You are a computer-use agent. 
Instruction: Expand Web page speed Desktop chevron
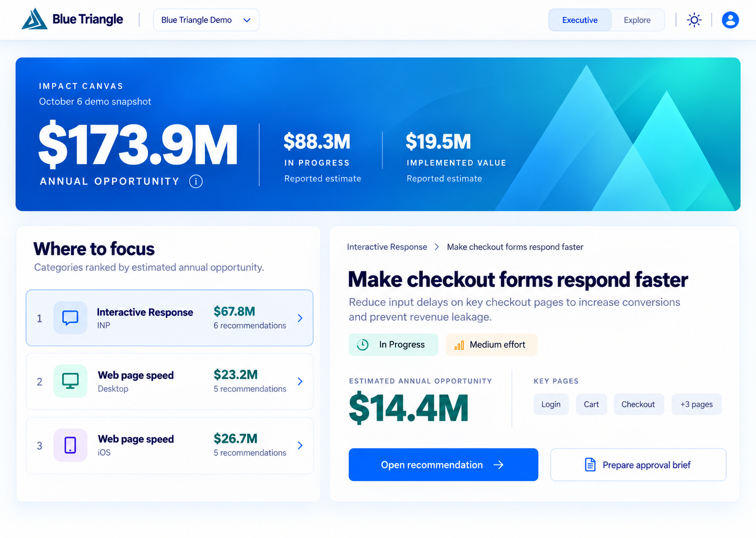pyautogui.click(x=300, y=381)
